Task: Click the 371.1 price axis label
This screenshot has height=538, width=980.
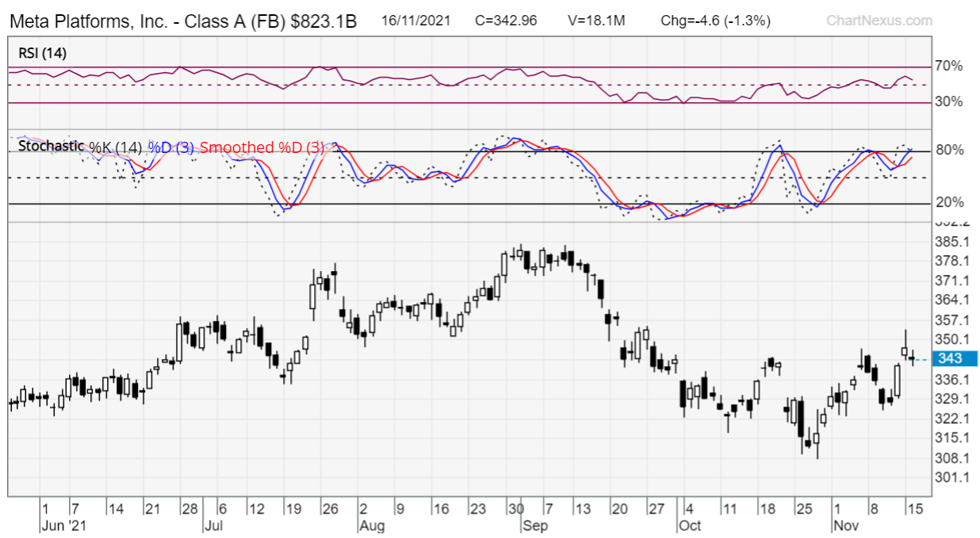Action: [953, 281]
